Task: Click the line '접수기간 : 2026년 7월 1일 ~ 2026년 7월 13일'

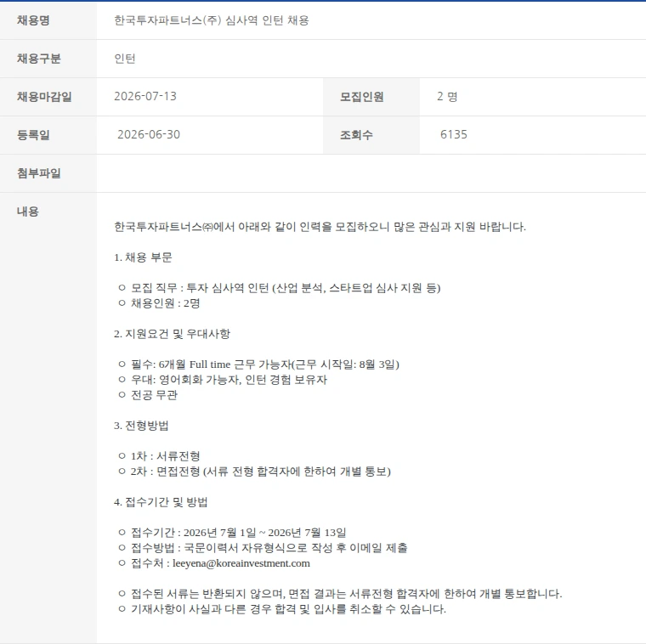Action: click(238, 533)
